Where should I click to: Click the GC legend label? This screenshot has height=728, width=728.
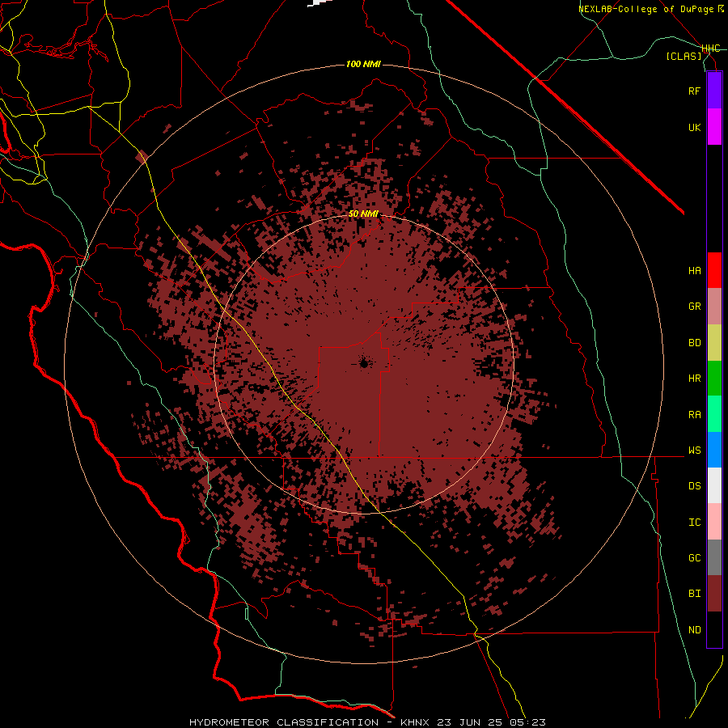tap(694, 558)
